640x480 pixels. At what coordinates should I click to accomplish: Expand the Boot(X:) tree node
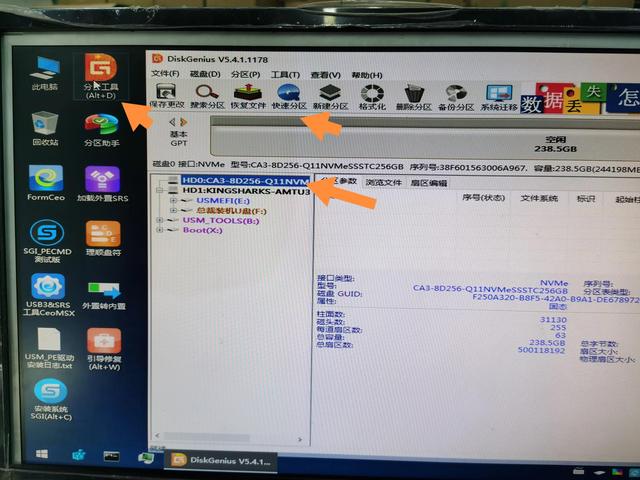[x=160, y=230]
